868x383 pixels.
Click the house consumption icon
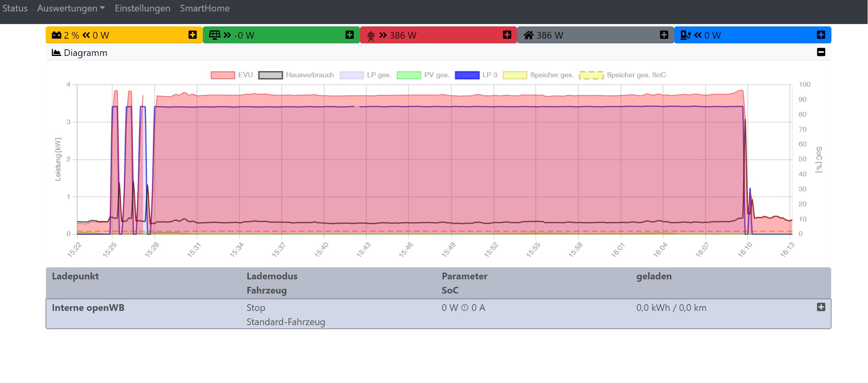[x=528, y=35]
